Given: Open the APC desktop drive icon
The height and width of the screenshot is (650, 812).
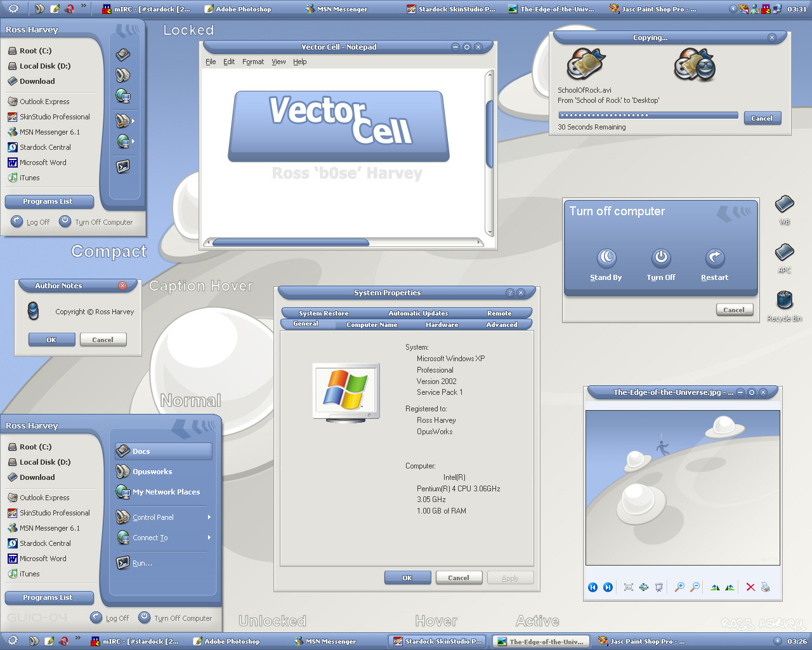Looking at the screenshot, I should pyautogui.click(x=785, y=253).
